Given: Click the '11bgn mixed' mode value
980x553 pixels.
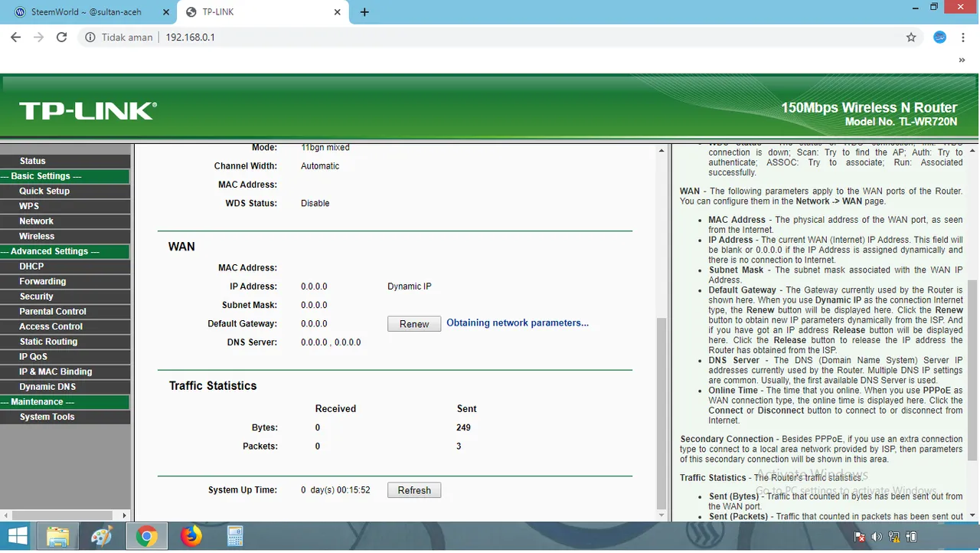Looking at the screenshot, I should [x=325, y=148].
